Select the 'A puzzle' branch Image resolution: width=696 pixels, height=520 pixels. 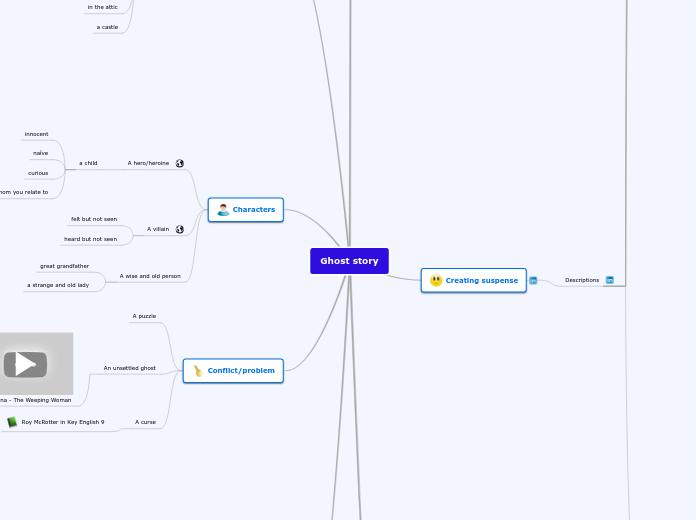144,316
